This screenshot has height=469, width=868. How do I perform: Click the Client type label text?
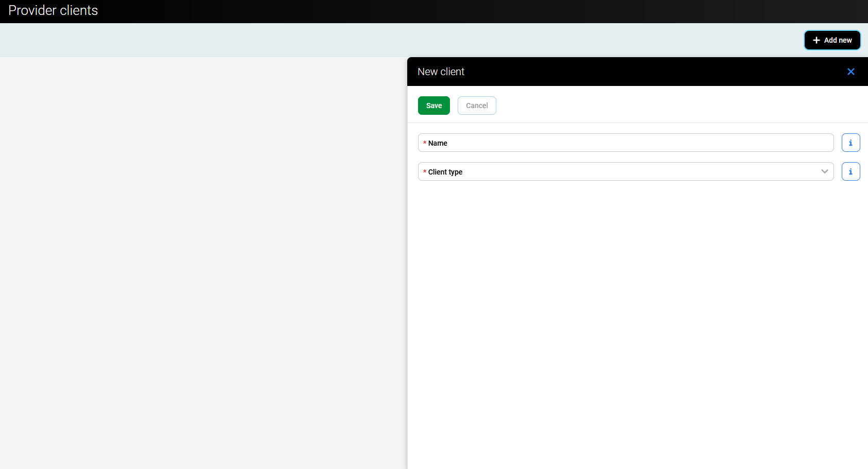coord(445,172)
